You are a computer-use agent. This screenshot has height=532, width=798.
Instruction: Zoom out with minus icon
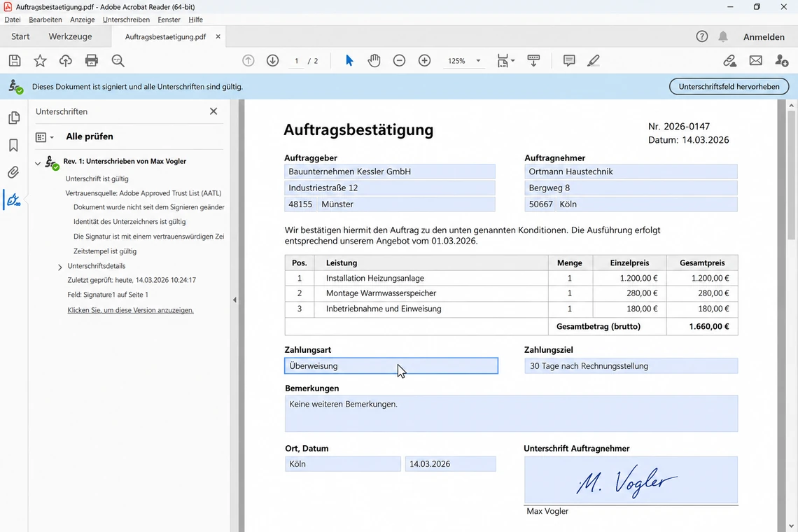point(400,61)
